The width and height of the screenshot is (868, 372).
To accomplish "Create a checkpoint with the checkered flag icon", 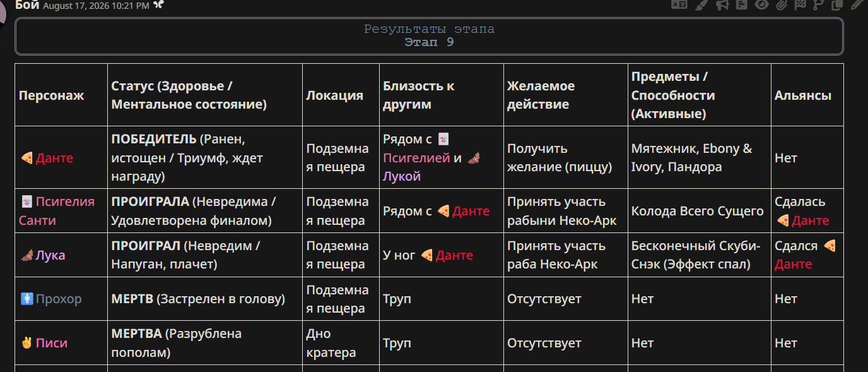I will pos(801,4).
